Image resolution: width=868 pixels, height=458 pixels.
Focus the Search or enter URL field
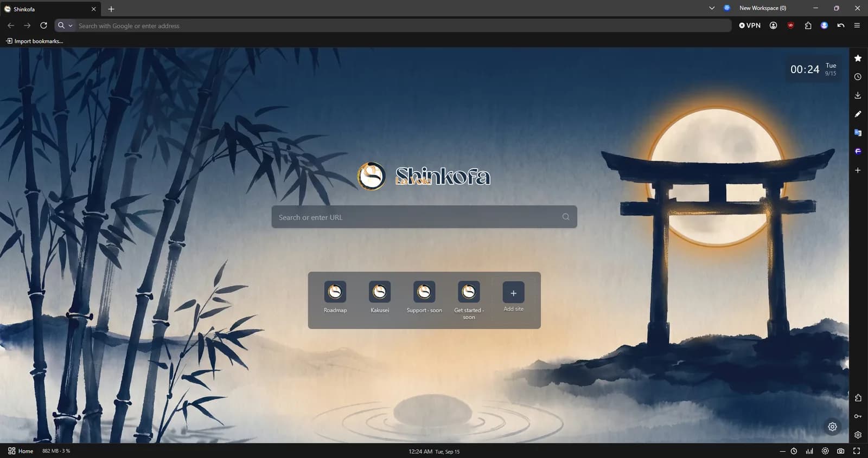(x=424, y=217)
